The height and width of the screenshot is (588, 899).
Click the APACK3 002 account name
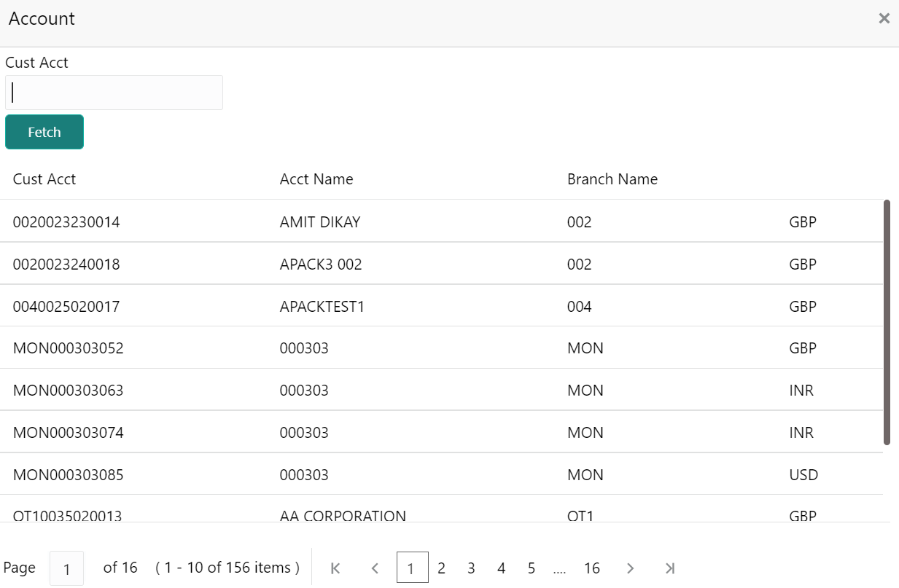(x=321, y=264)
